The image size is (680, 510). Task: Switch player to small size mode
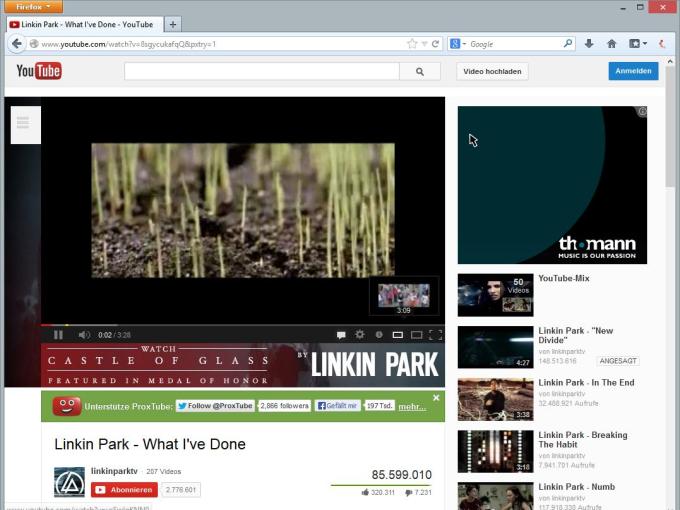398,335
